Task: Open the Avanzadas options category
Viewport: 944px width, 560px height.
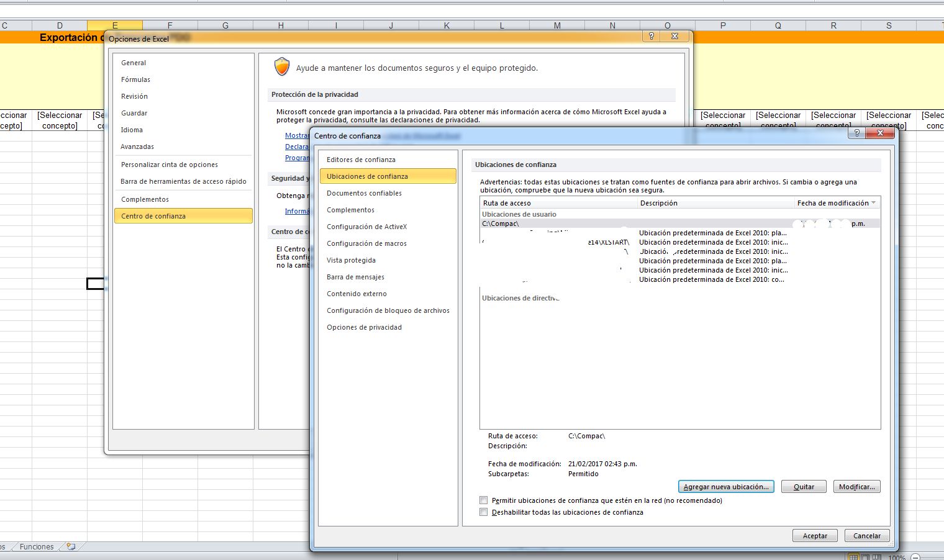Action: point(183,147)
